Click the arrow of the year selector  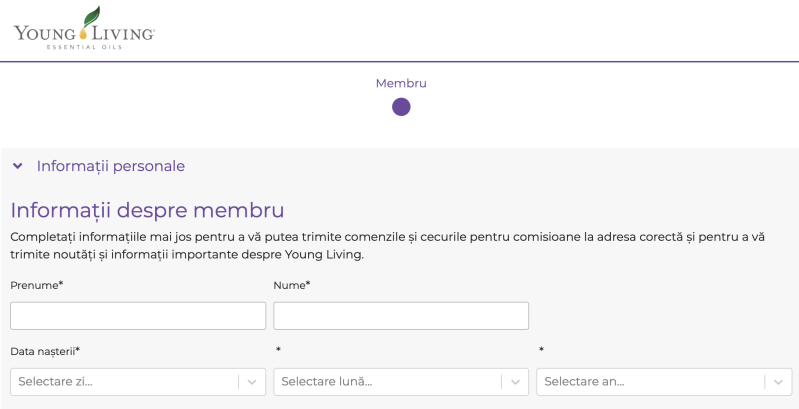pos(779,382)
